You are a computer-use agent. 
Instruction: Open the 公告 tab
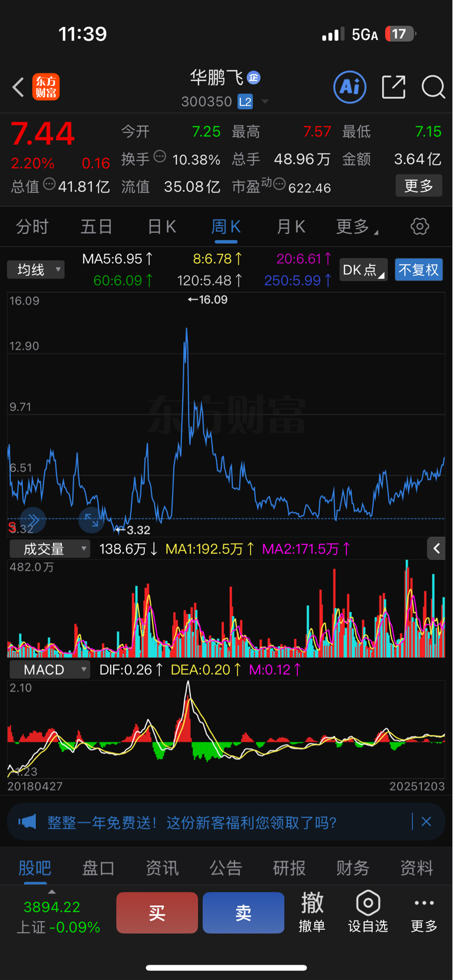226,868
